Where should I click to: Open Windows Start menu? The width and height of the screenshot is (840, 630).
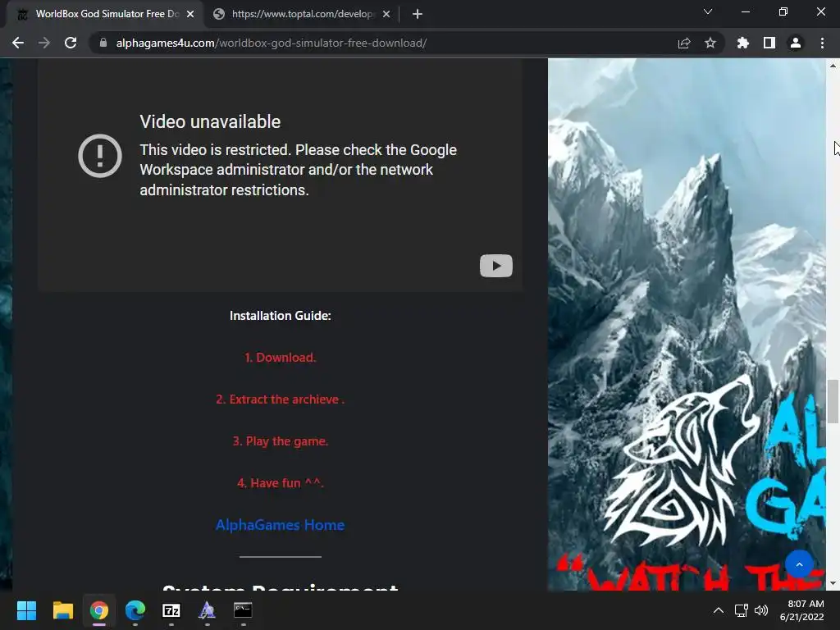point(26,610)
